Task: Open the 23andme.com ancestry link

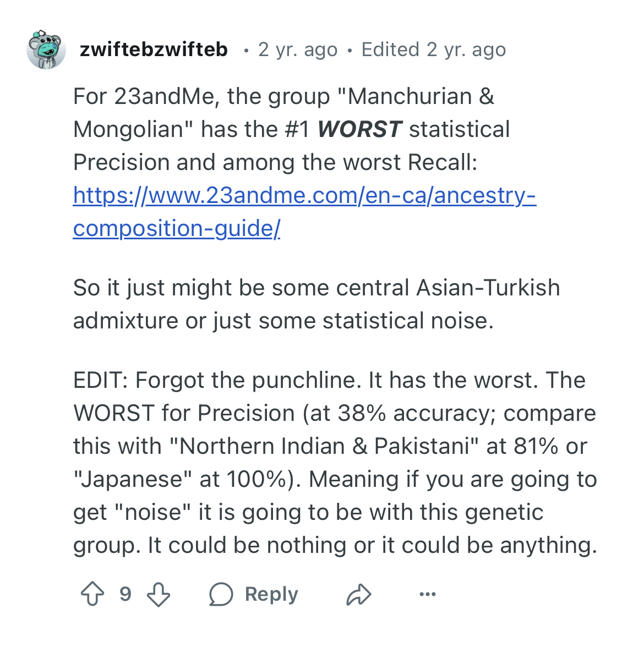Action: [x=304, y=195]
